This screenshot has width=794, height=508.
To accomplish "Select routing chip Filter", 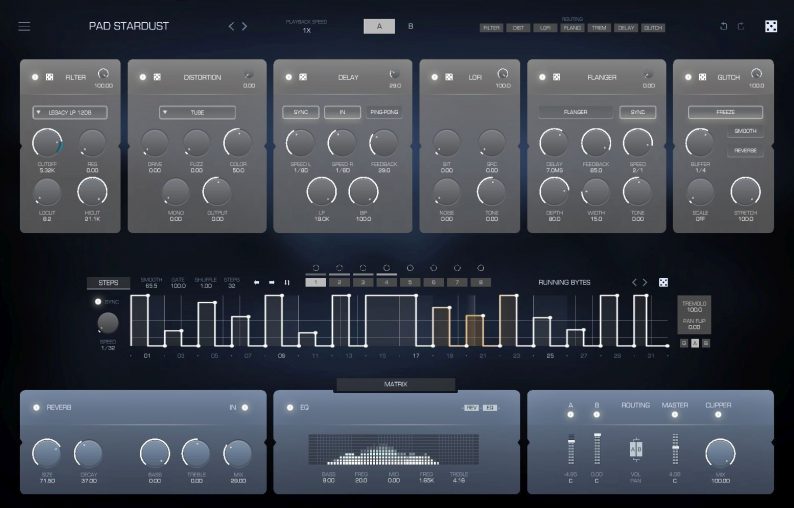I will [492, 28].
